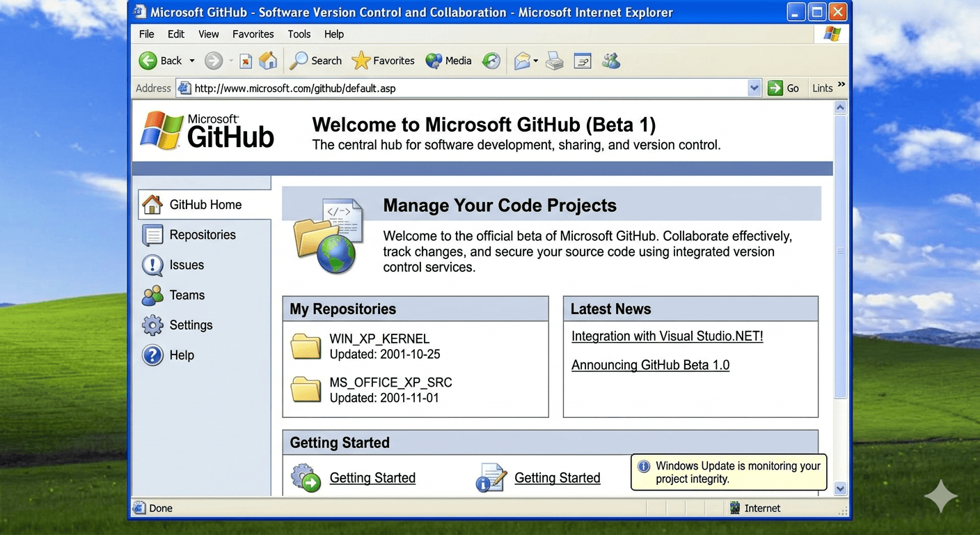Click the Issues exclamation icon

click(x=152, y=265)
